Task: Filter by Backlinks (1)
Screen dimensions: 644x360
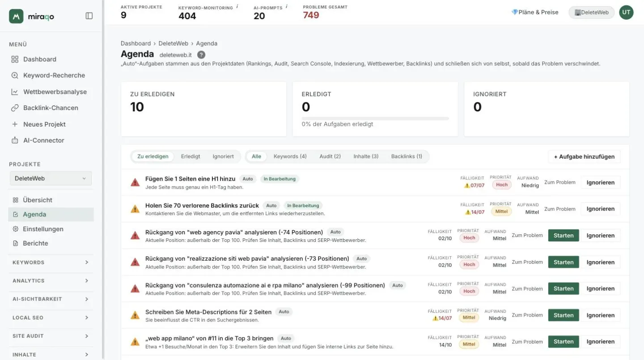Action: point(407,157)
